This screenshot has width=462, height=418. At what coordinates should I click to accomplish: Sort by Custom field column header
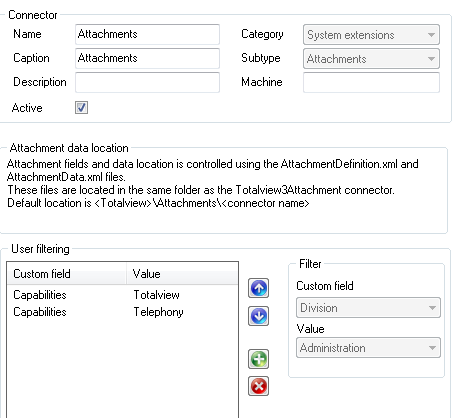pos(67,274)
